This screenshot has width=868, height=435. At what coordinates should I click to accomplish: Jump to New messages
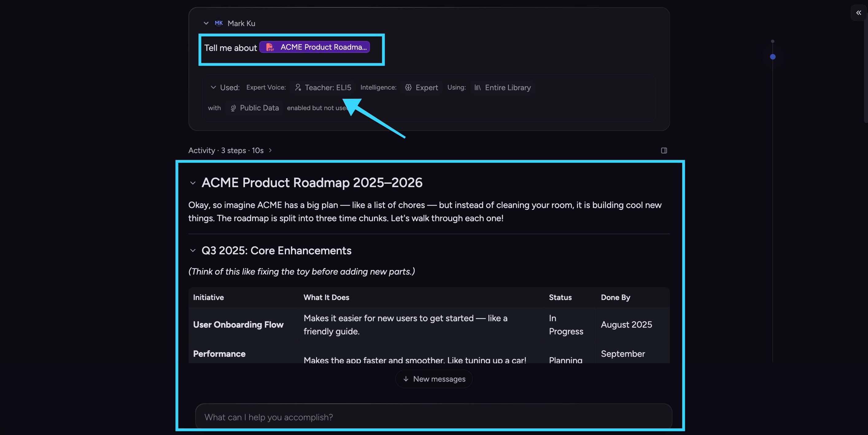434,379
